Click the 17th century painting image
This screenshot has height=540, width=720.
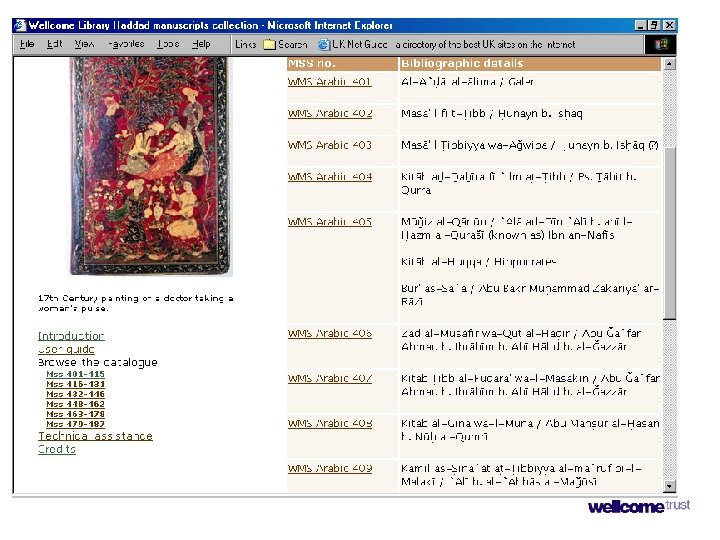pyautogui.click(x=151, y=166)
